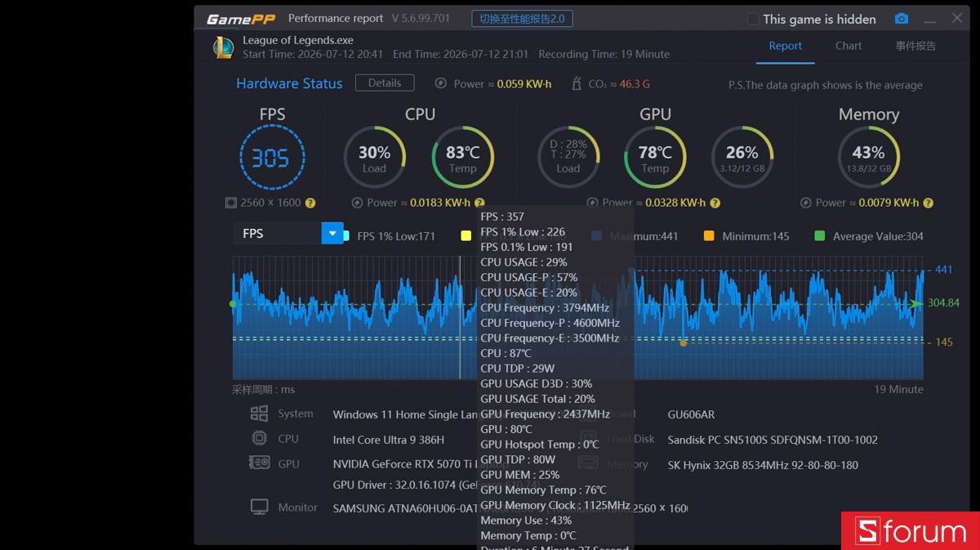Screen dimensions: 980x550
Task: Click the 切换至性能报告2.0 button
Action: 522,19
